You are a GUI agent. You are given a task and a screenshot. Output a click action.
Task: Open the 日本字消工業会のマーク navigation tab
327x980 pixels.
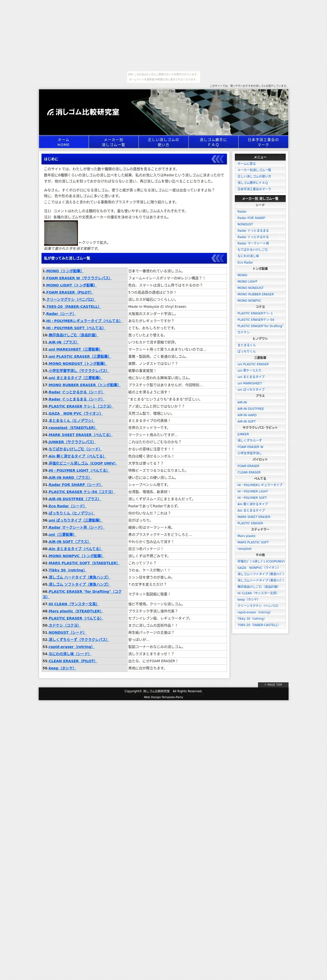coord(263,142)
